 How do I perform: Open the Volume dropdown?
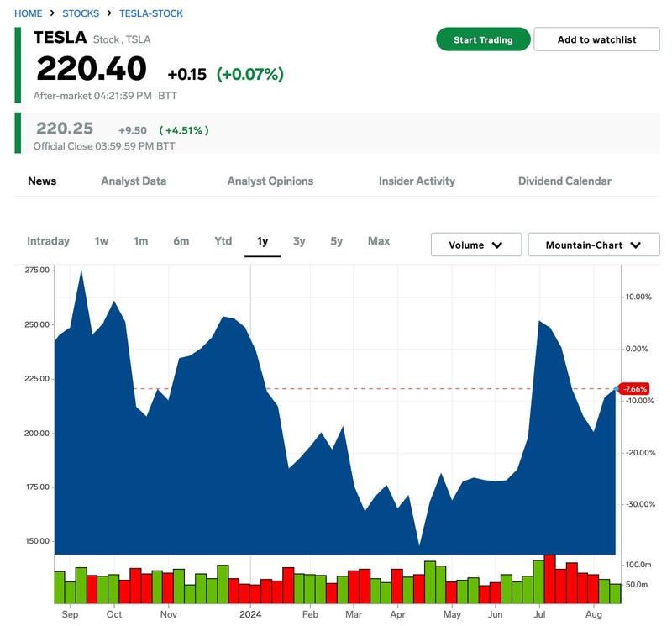[475, 245]
